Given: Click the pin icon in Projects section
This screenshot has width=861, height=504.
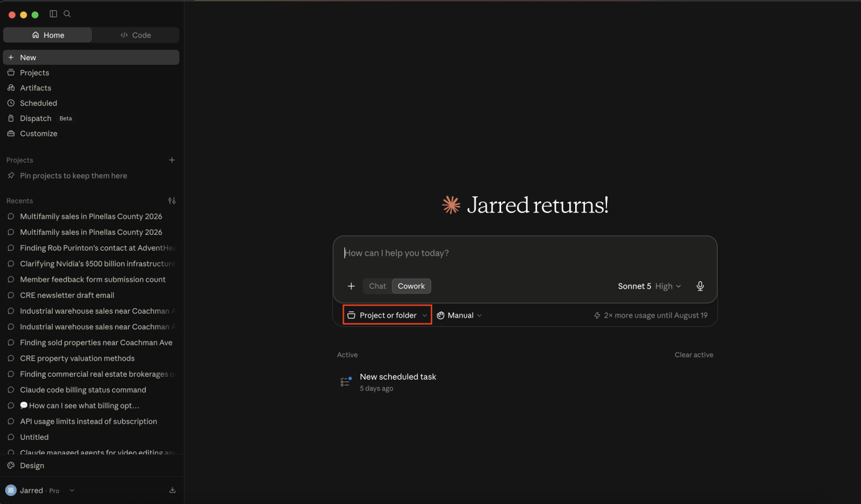Looking at the screenshot, I should point(11,175).
